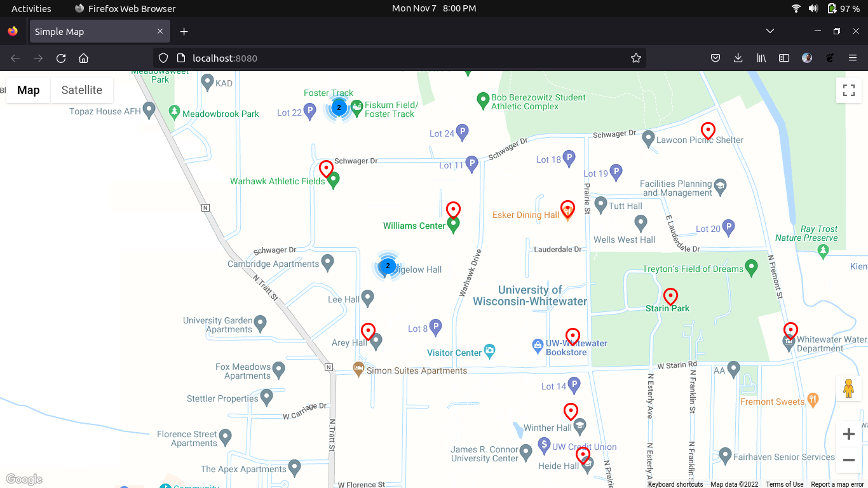Switch to the Map view tab
The width and height of the screenshot is (868, 488).
click(29, 90)
